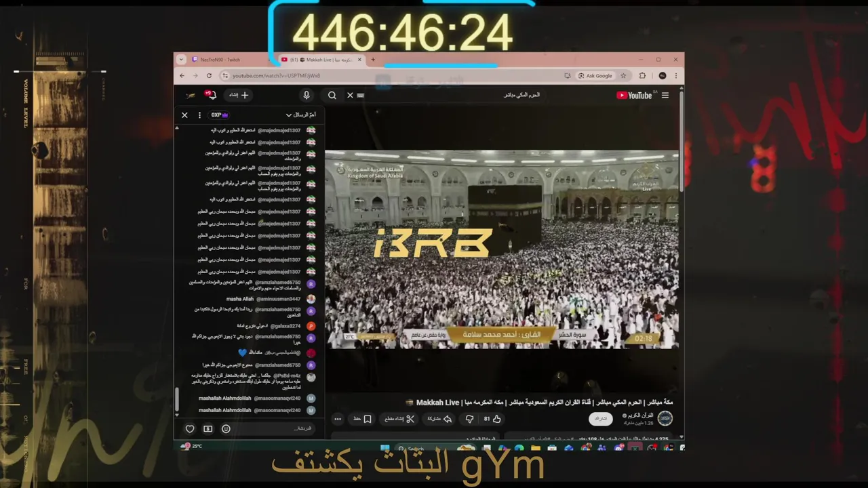Open the Chrome profile avatar
The width and height of the screenshot is (868, 488).
coord(663,76)
